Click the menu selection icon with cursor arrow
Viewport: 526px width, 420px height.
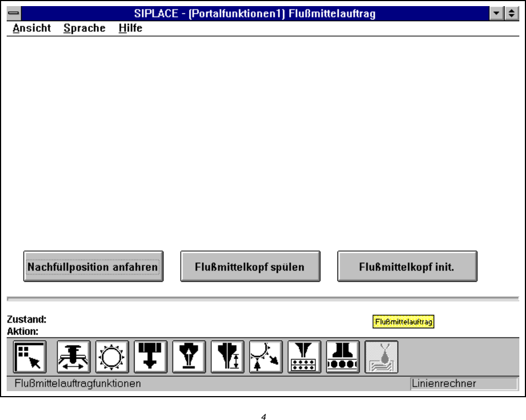click(29, 357)
